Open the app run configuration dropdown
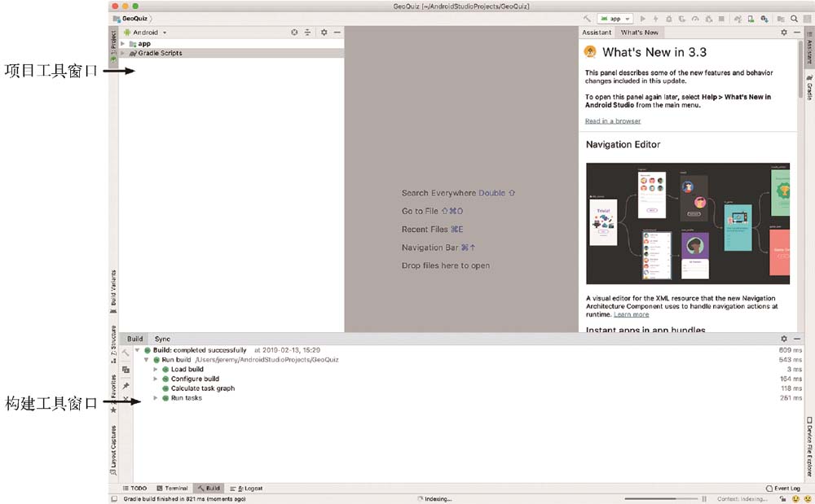 coord(615,19)
